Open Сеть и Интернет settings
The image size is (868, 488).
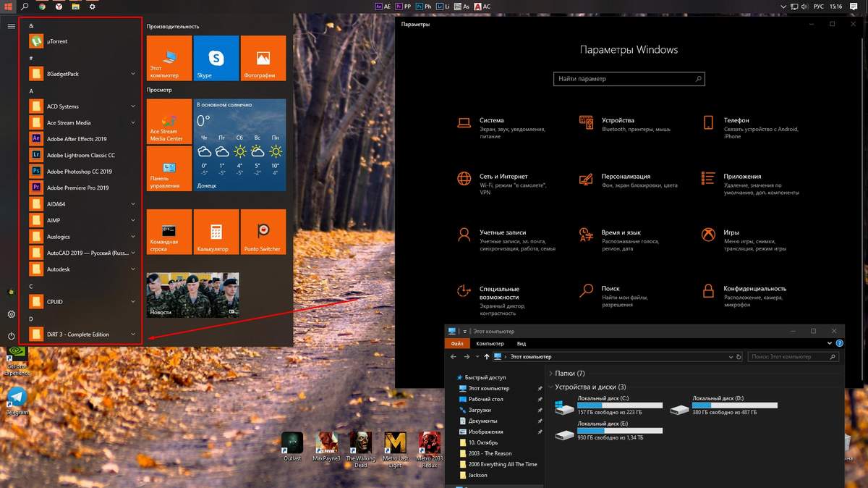tap(503, 177)
